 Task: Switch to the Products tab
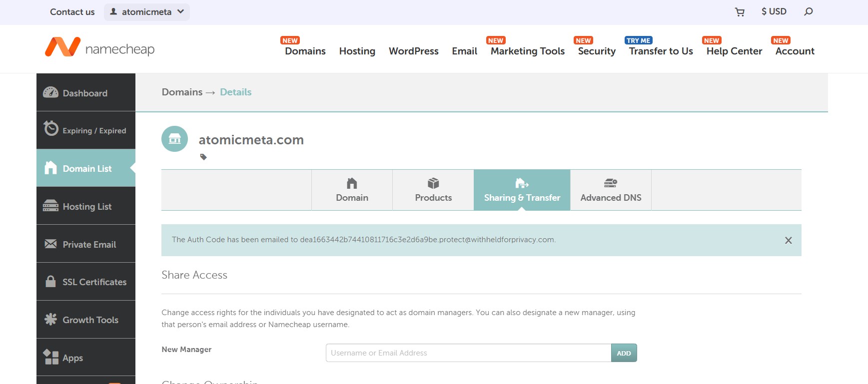click(x=433, y=190)
